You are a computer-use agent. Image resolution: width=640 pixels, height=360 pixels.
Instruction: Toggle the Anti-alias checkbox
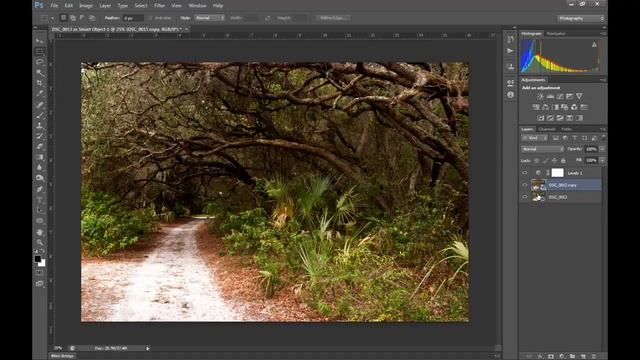click(x=150, y=18)
